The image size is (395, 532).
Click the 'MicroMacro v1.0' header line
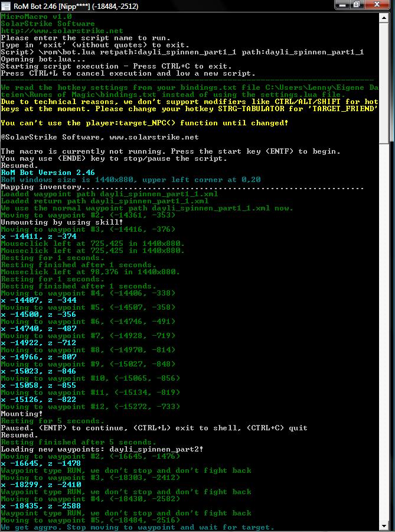tap(36, 17)
